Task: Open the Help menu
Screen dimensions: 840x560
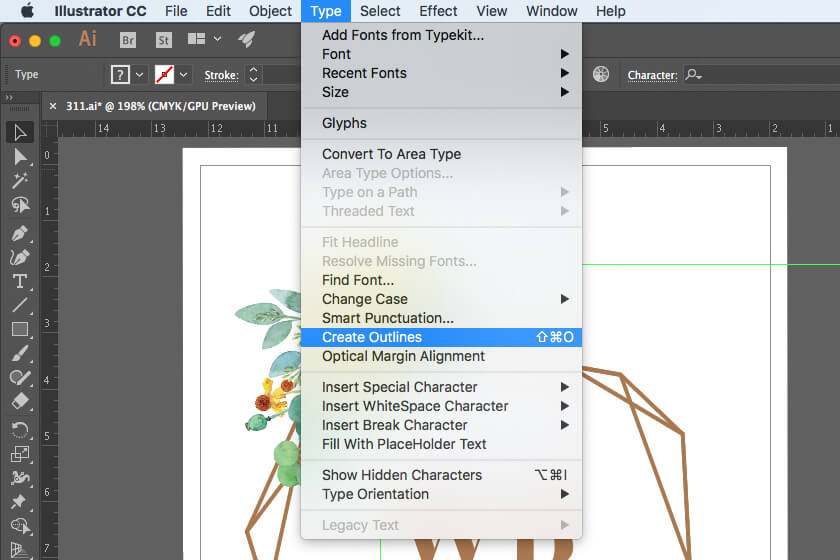Action: tap(610, 11)
